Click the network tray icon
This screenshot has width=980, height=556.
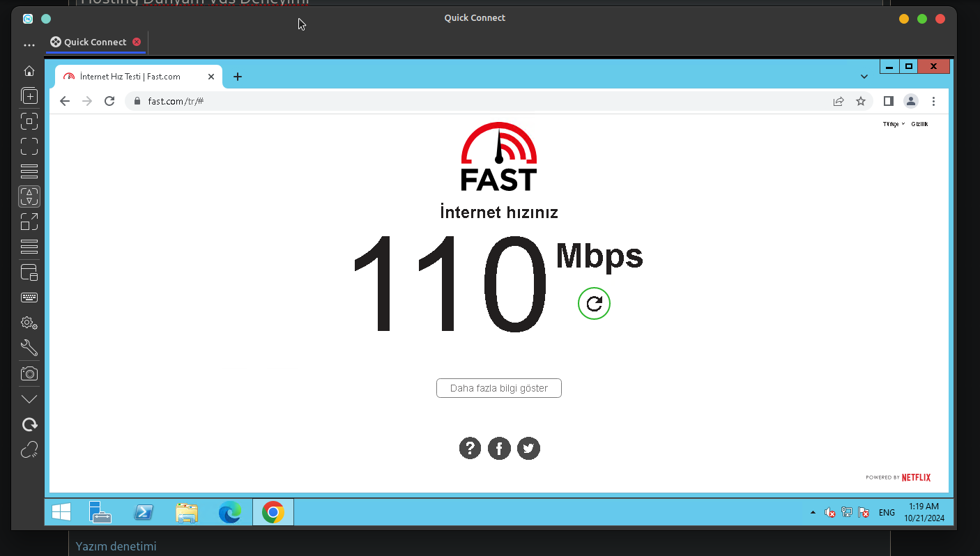[x=847, y=513]
